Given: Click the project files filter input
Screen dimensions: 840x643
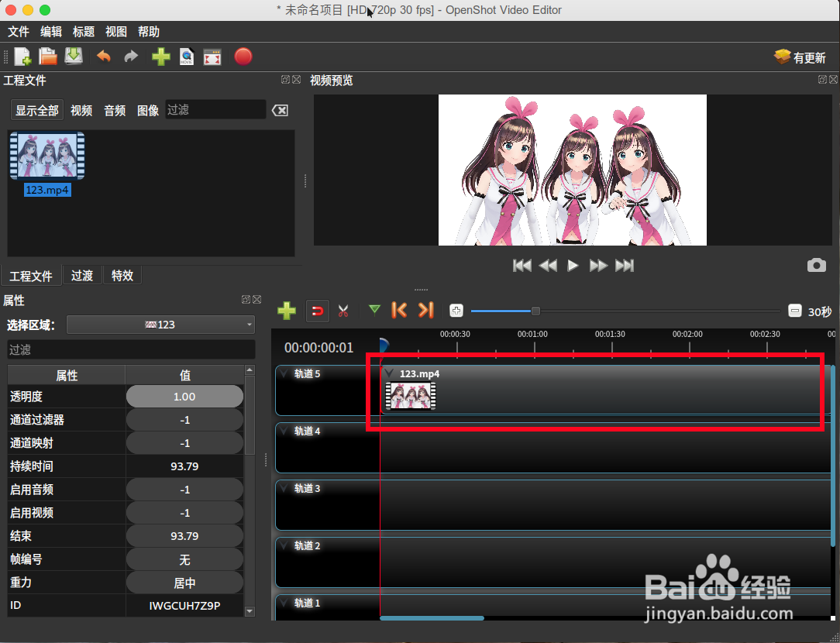Looking at the screenshot, I should 215,110.
